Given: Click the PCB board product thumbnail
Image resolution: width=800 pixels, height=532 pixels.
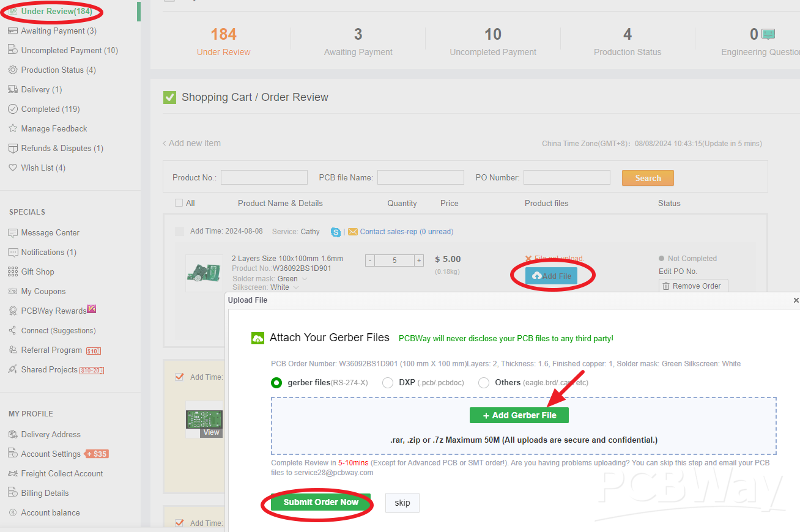Looking at the screenshot, I should coord(204,273).
